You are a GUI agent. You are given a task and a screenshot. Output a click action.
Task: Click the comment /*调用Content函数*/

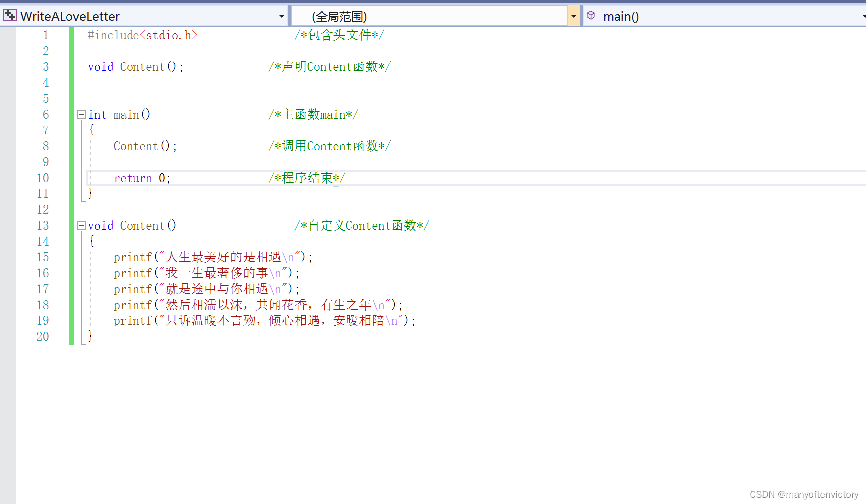coord(330,146)
